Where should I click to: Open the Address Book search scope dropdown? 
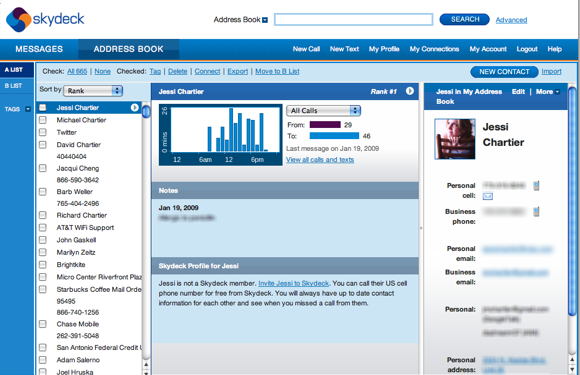pyautogui.click(x=265, y=20)
